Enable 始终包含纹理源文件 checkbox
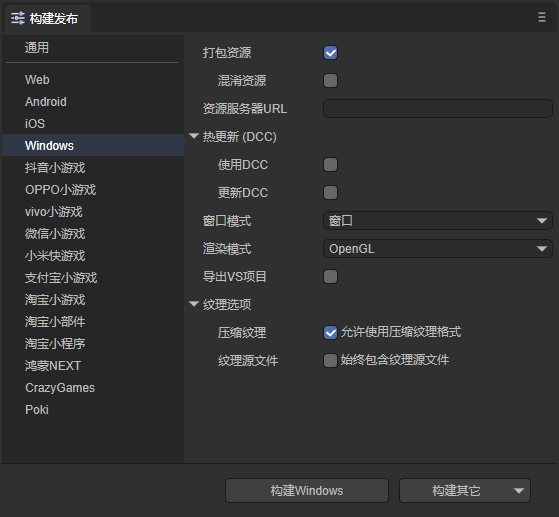The image size is (559, 517). click(330, 360)
